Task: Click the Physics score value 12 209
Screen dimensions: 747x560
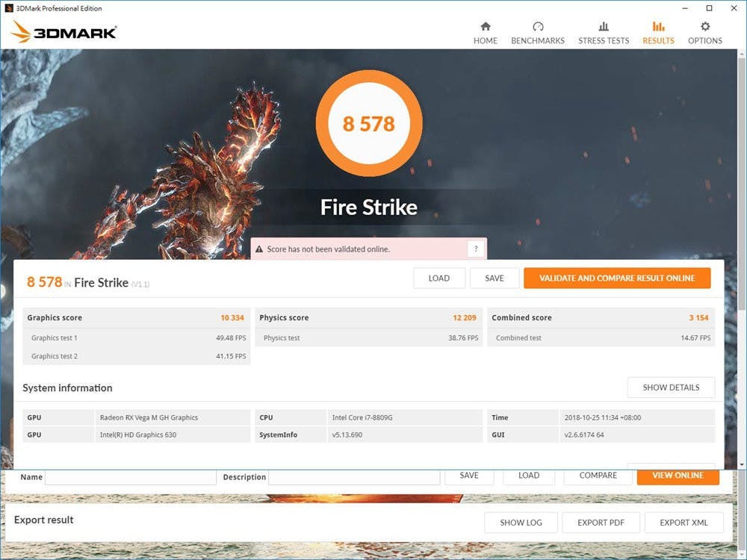Action: [465, 317]
